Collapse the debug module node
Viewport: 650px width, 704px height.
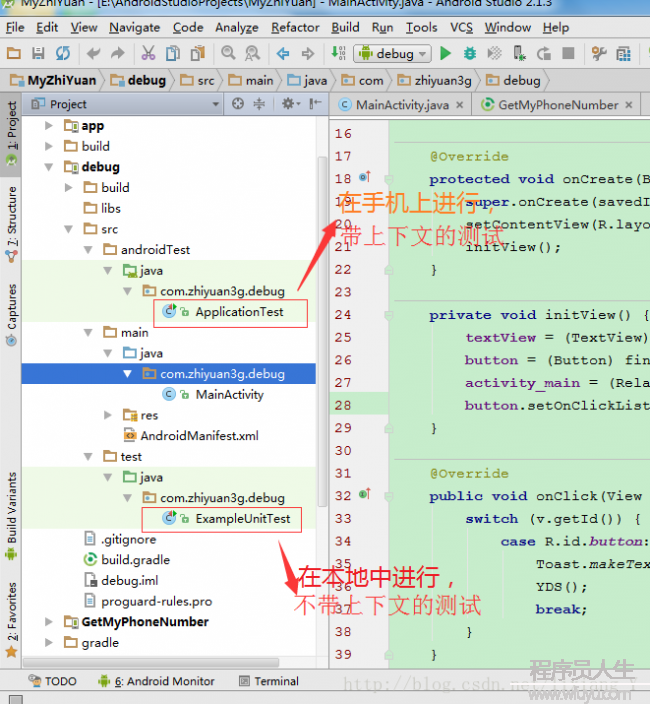click(48, 167)
